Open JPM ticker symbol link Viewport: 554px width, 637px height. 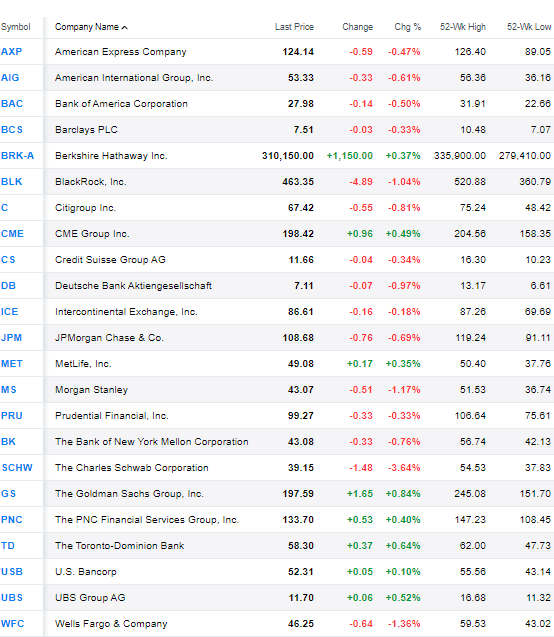pos(11,338)
